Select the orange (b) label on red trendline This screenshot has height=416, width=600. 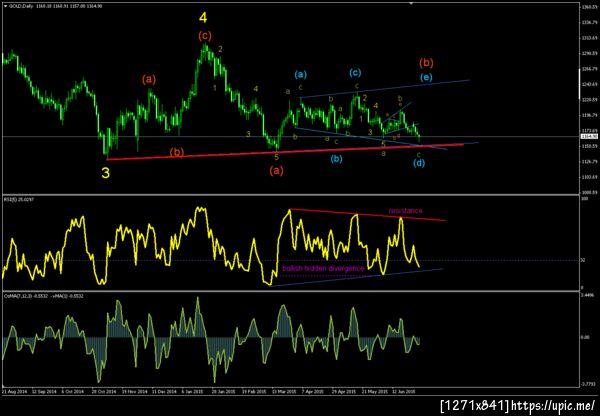[x=177, y=152]
